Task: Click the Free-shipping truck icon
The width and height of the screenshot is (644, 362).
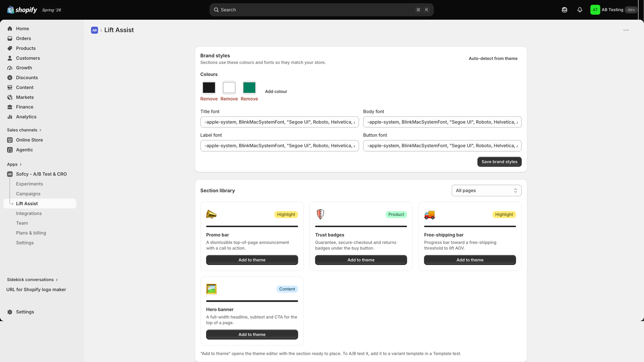Action: [429, 215]
